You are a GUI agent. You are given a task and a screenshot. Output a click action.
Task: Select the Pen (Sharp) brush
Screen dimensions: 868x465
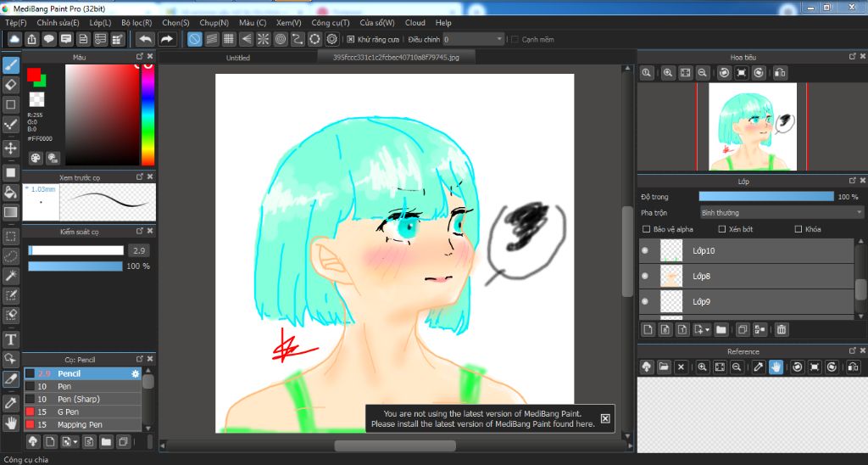click(x=82, y=399)
